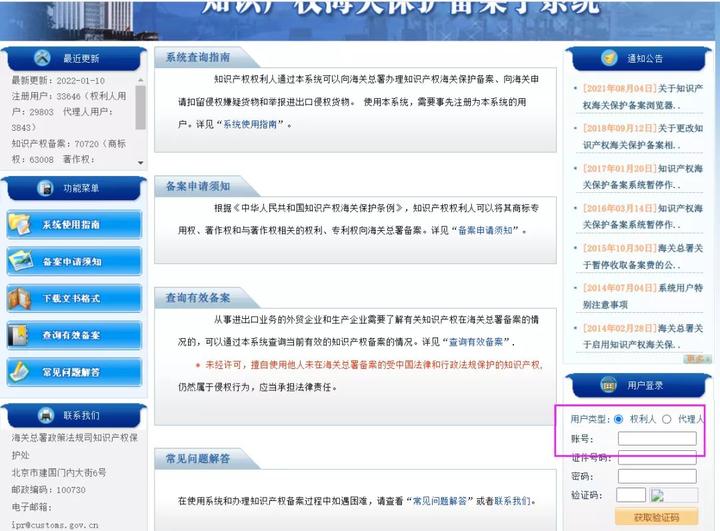Open the 2014年02月28日 notice
Image resolution: width=720 pixels, height=531 pixels.
(x=642, y=336)
